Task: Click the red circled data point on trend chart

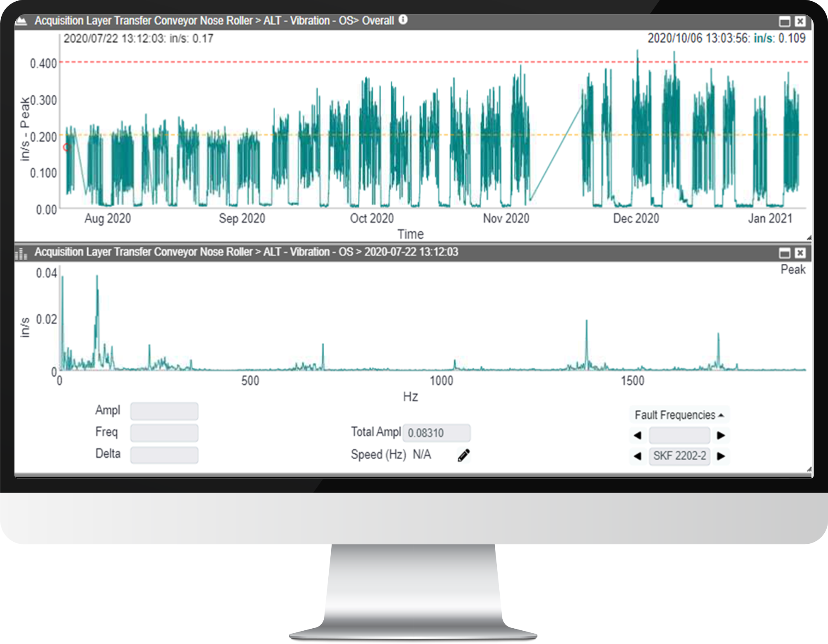Action: (x=66, y=147)
